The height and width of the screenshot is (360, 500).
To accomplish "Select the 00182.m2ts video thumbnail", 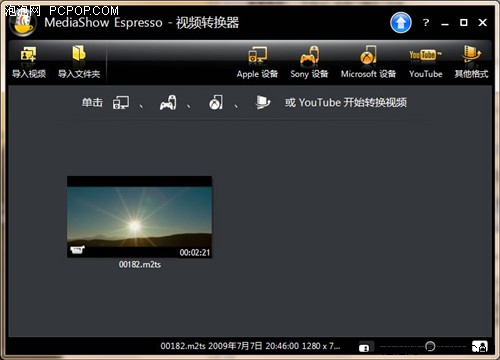I will [x=139, y=217].
